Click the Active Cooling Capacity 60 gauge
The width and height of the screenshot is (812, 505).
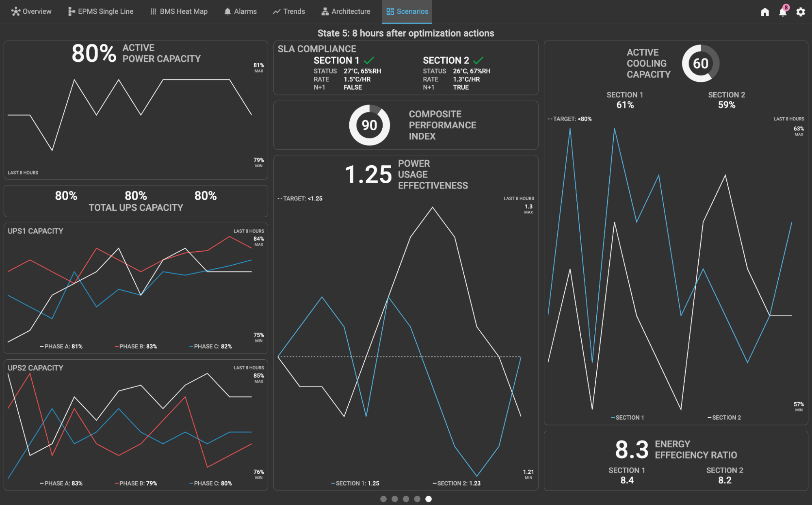[701, 63]
